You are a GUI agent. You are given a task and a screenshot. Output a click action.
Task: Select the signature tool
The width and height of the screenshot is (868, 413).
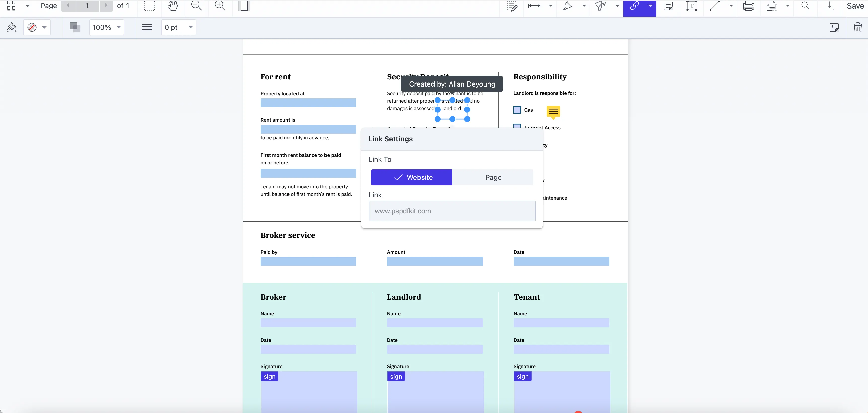[x=601, y=6]
